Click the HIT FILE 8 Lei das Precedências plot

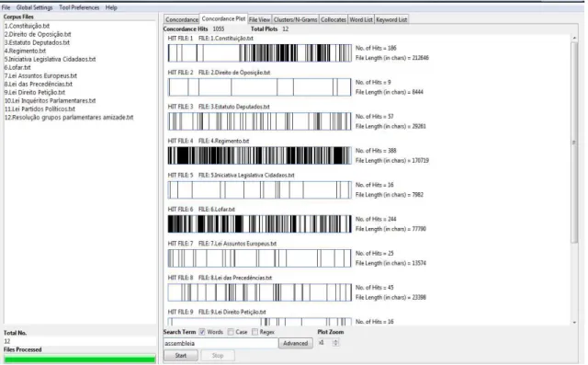pyautogui.click(x=259, y=292)
